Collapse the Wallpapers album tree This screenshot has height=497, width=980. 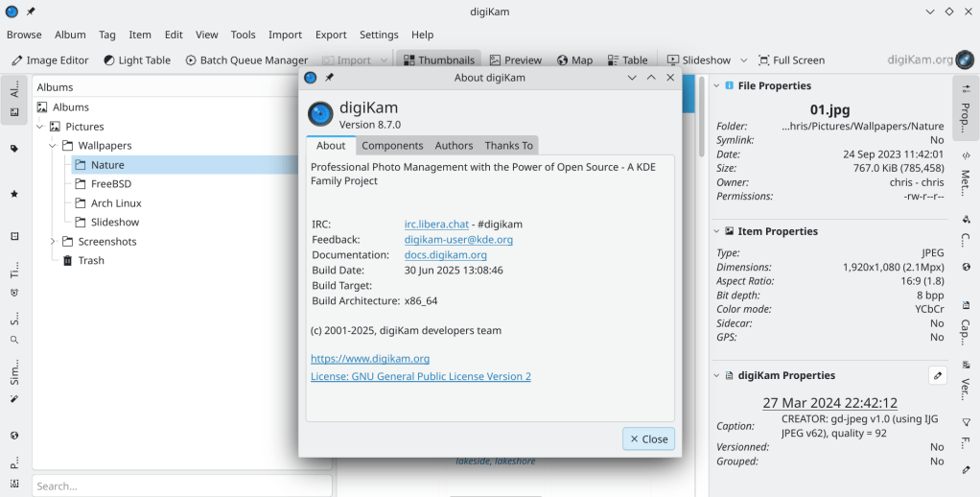point(53,146)
